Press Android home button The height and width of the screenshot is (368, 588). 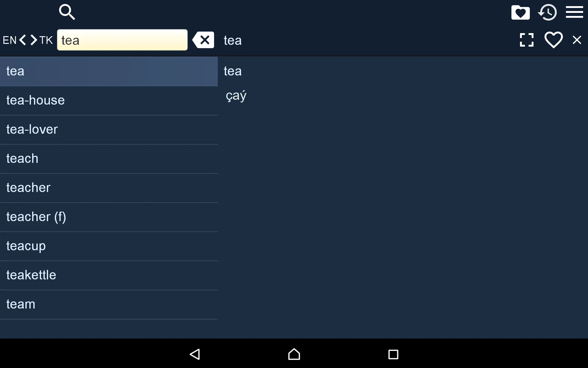pos(294,354)
